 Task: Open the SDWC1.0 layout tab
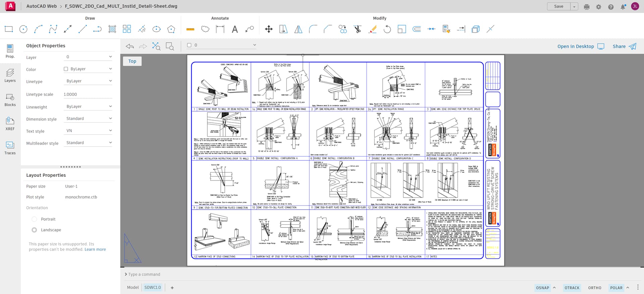153,287
